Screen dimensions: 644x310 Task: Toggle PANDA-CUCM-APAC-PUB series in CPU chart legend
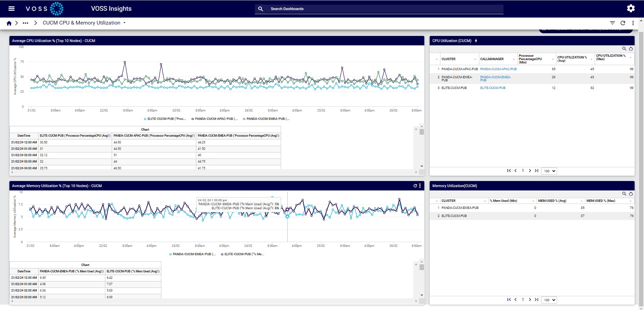click(215, 119)
